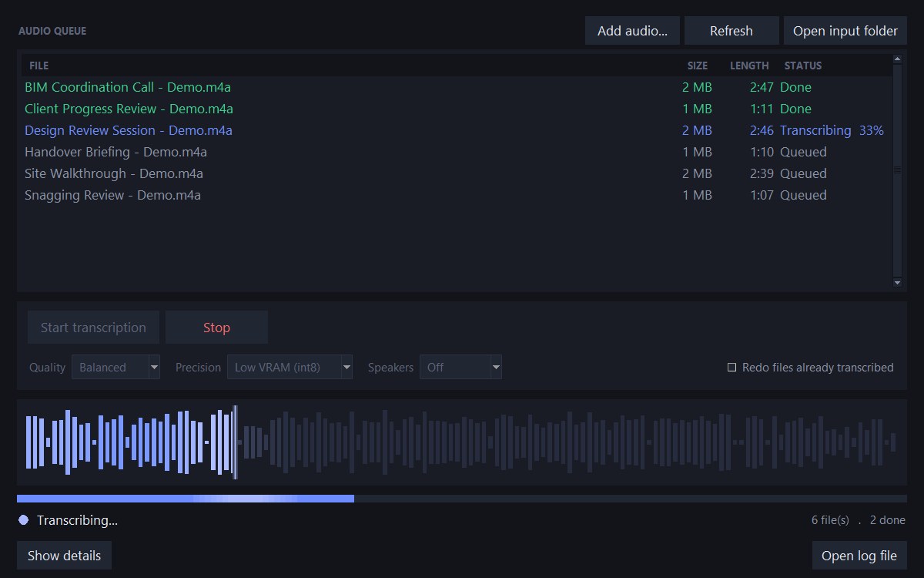The image size is (924, 578).
Task: Enable Redo files already transcribed checkbox
Action: coord(732,368)
